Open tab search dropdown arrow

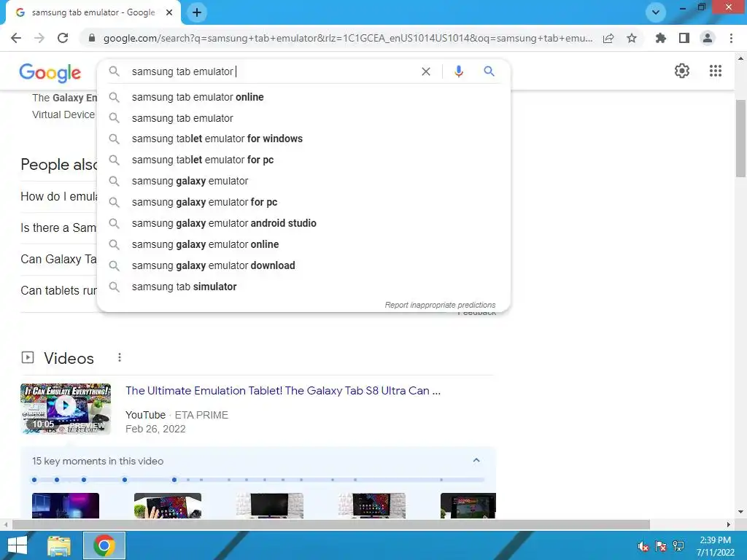(656, 12)
